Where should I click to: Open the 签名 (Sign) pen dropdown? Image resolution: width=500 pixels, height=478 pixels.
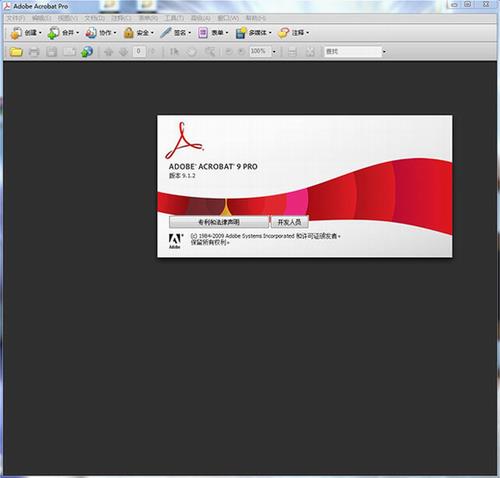click(176, 33)
